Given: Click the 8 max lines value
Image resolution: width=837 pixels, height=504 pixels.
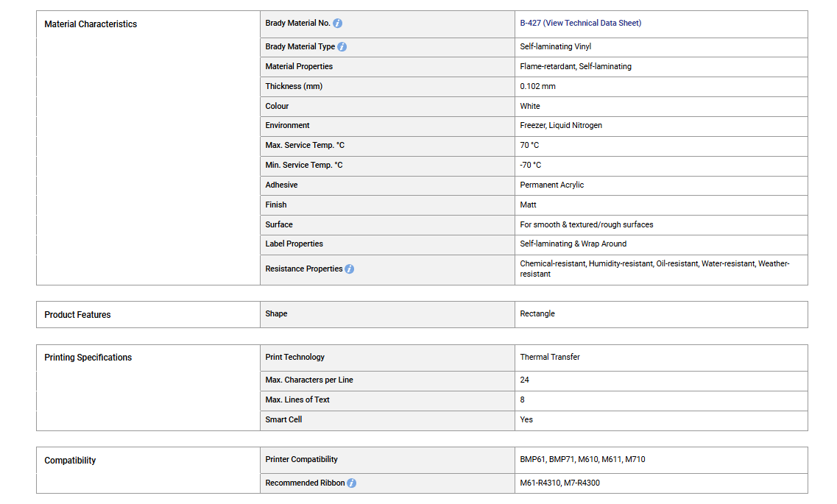Looking at the screenshot, I should pos(522,400).
